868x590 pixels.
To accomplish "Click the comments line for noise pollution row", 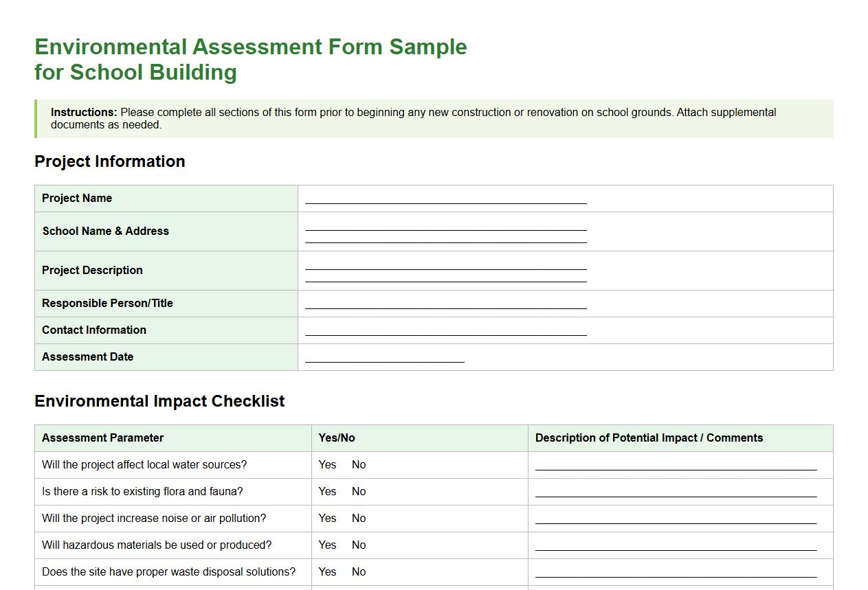I will click(676, 521).
